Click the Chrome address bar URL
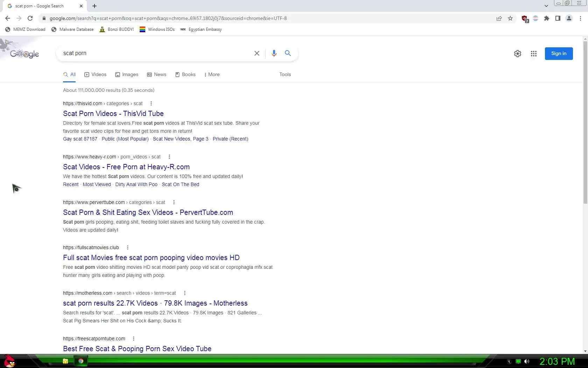The image size is (588, 368). [x=168, y=18]
